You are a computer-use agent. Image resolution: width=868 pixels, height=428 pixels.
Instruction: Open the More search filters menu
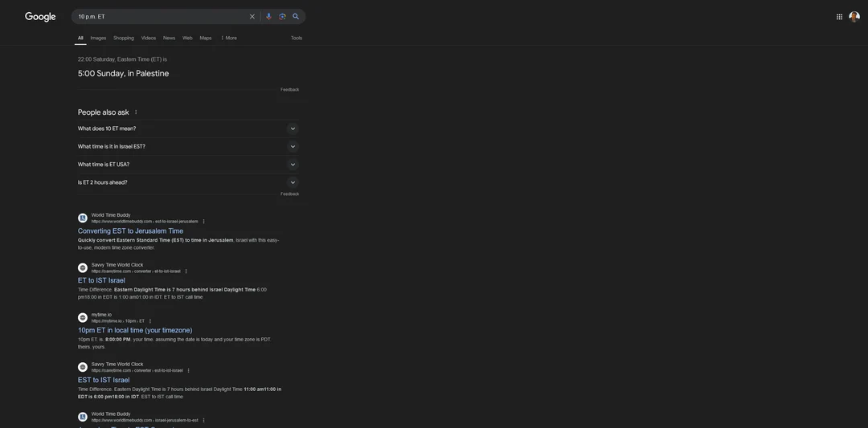tap(229, 38)
